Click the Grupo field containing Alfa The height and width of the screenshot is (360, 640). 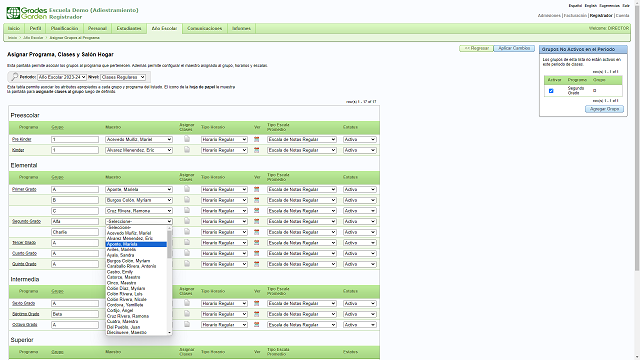pyautogui.click(x=75, y=221)
